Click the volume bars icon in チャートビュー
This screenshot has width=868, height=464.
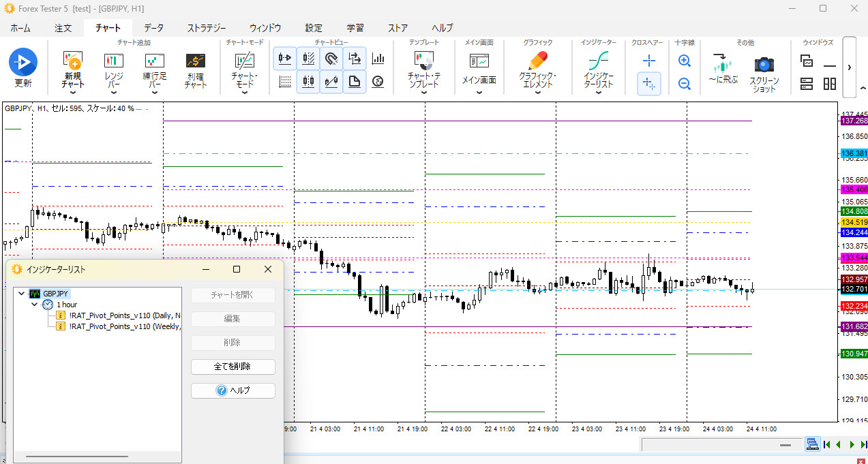click(x=378, y=59)
